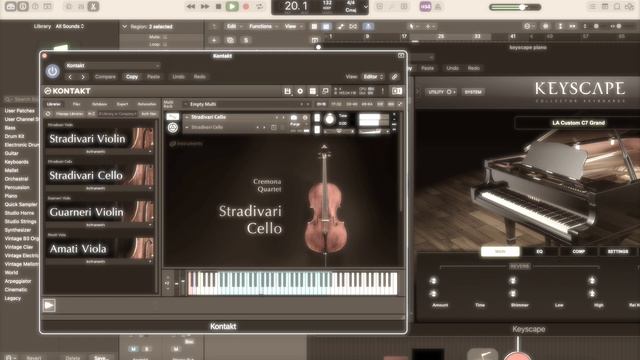Open the Amati Viola library tile
The width and height of the screenshot is (640, 360).
click(100, 249)
